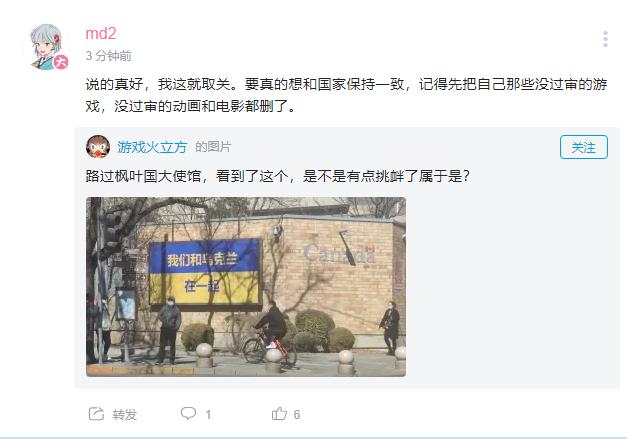Enlarge the Canada embassy photo
The image size is (627, 439).
(x=246, y=287)
